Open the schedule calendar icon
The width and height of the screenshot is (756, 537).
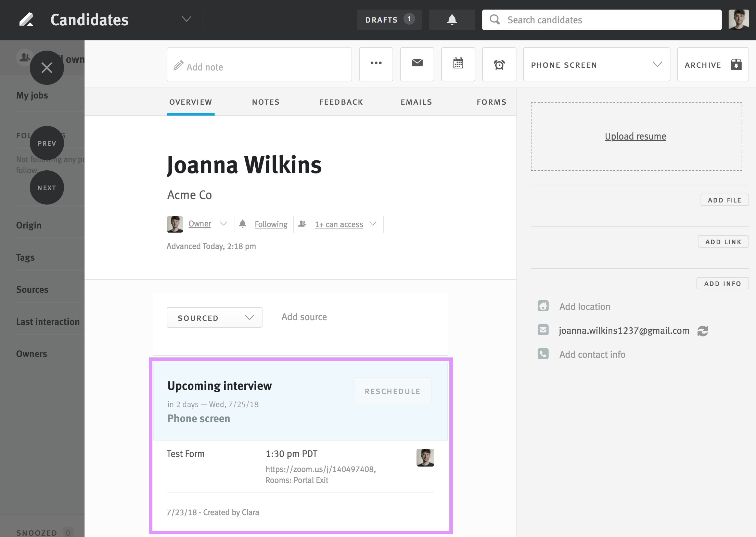point(458,64)
